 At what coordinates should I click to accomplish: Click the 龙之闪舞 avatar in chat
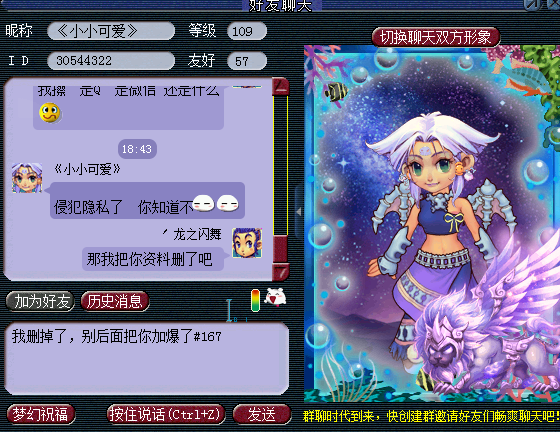point(247,243)
